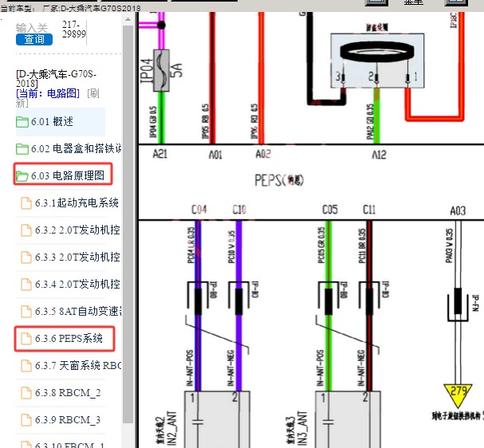Click the D-大乘汽车-G70S-2018 title text
This screenshot has height=448, width=484.
click(x=56, y=79)
